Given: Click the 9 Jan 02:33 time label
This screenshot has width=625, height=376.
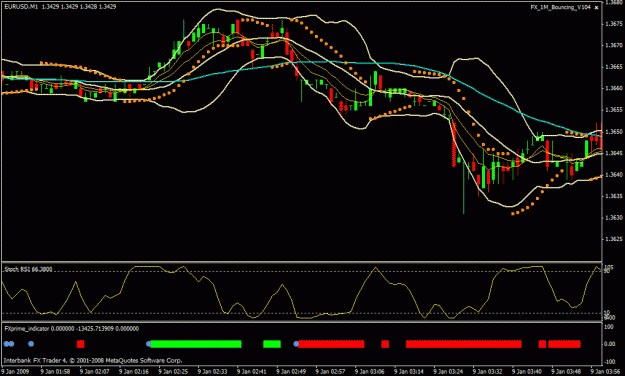Looking at the screenshot, I should pos(212,372).
